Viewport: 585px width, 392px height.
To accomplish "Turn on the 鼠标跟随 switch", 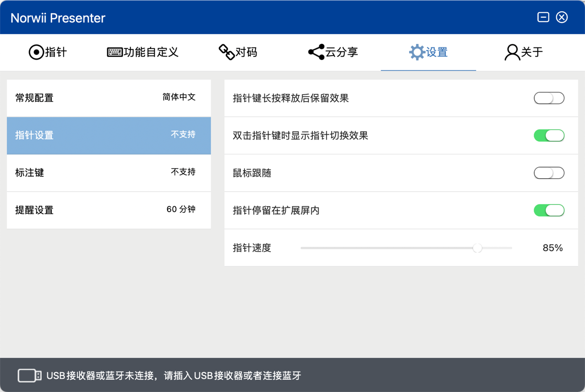I will (x=549, y=173).
